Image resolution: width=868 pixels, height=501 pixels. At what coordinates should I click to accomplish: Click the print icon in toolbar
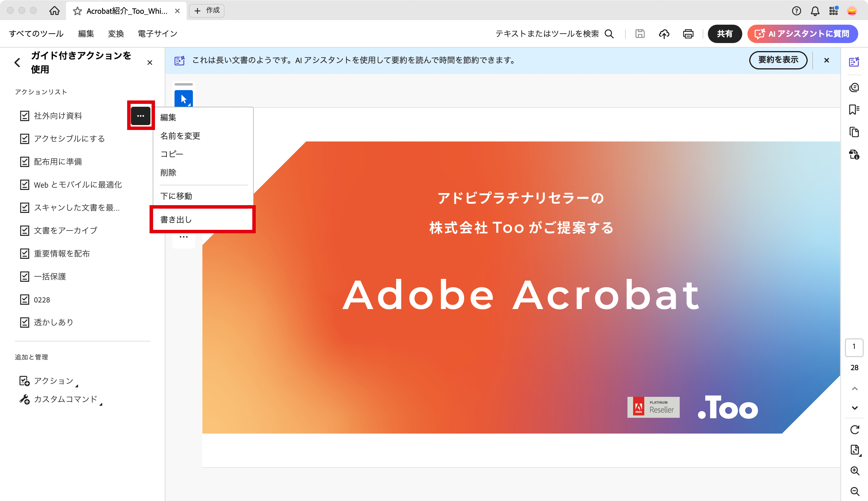(688, 34)
